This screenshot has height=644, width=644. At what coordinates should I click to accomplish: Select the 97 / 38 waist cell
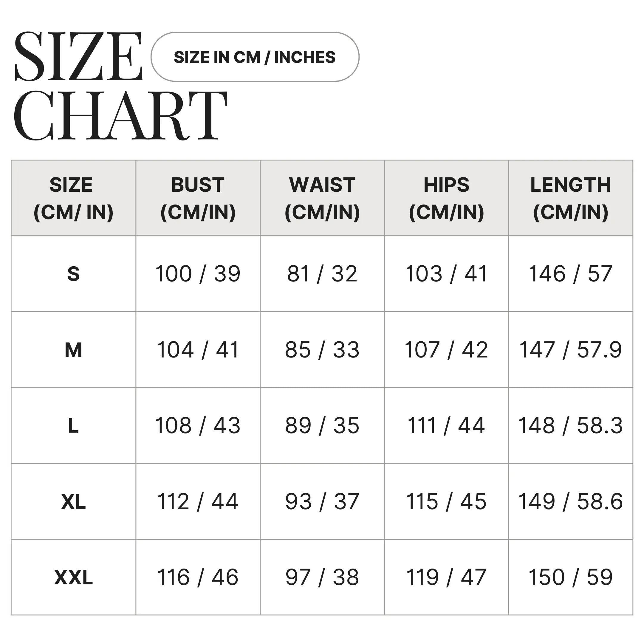click(x=322, y=577)
